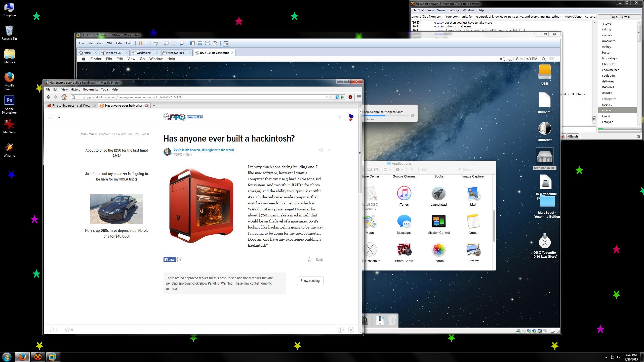
Task: Open Photo Booth in Applications window
Action: click(404, 252)
